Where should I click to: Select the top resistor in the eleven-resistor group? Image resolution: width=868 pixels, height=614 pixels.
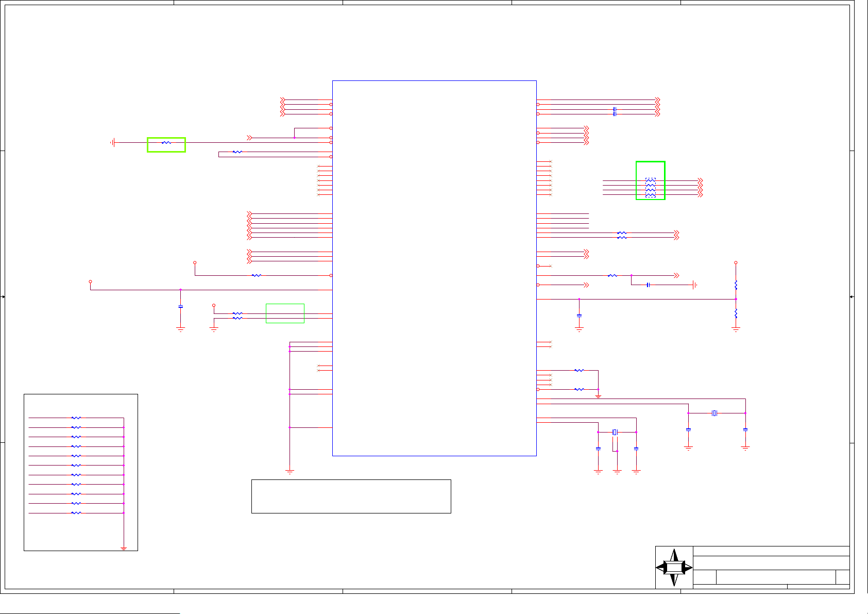[76, 418]
